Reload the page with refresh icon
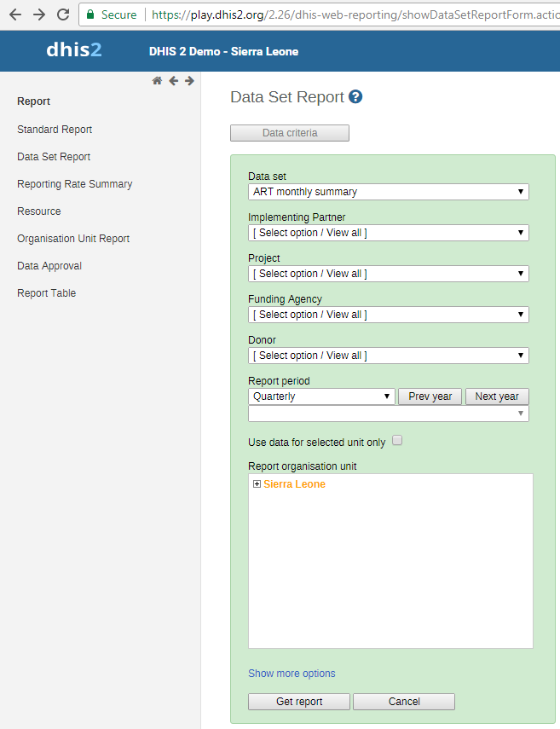The width and height of the screenshot is (560, 729). [x=62, y=14]
